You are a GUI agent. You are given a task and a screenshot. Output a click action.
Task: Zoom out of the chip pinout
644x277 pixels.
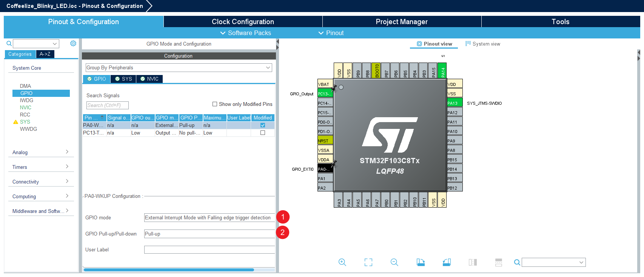[394, 262]
